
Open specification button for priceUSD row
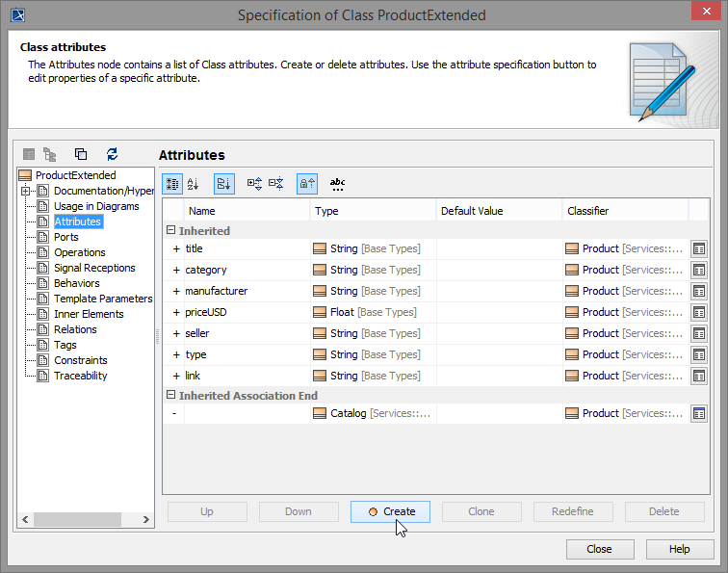(x=699, y=312)
